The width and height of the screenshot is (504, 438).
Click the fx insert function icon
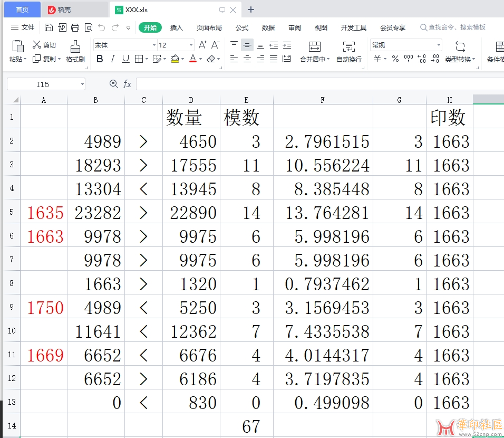pos(127,84)
